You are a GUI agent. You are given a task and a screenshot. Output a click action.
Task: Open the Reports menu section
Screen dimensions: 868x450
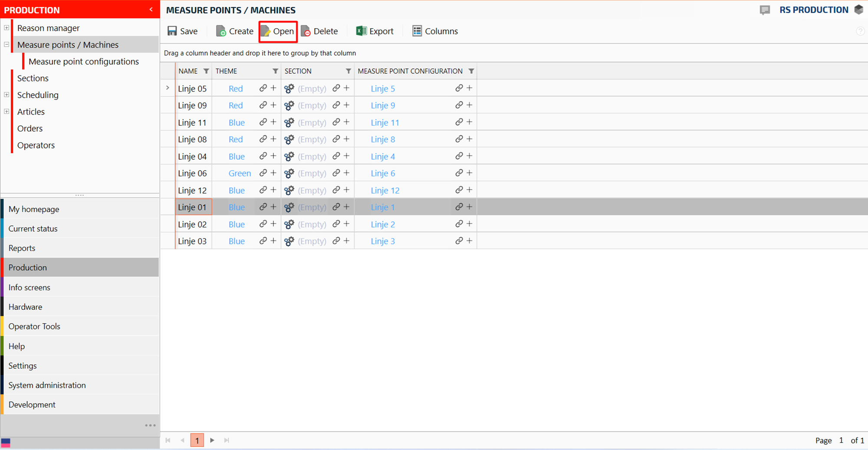tap(22, 248)
